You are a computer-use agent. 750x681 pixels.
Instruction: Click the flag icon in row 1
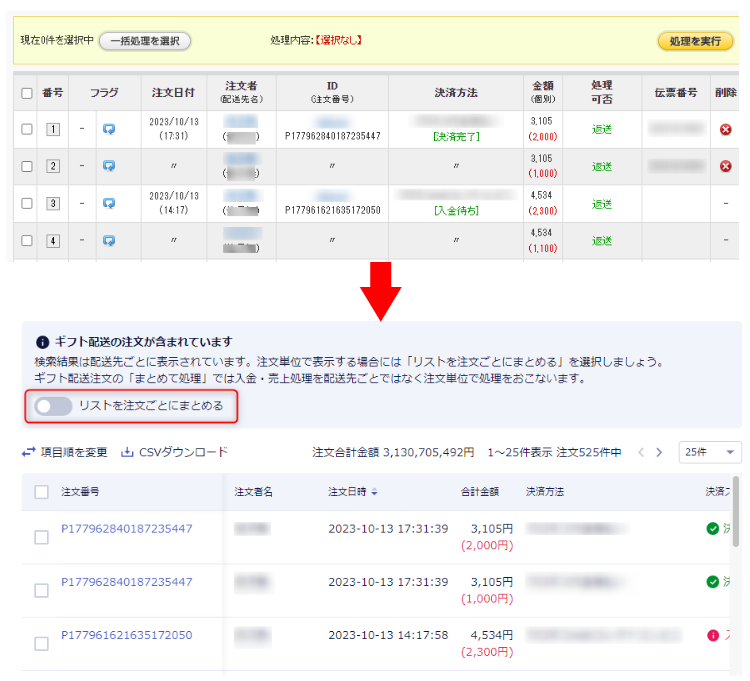pyautogui.click(x=109, y=129)
